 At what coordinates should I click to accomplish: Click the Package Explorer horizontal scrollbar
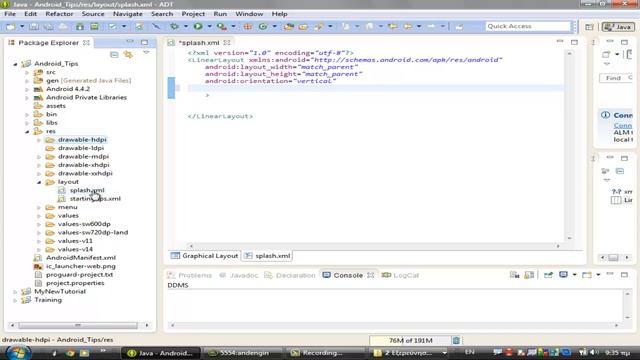click(x=78, y=325)
